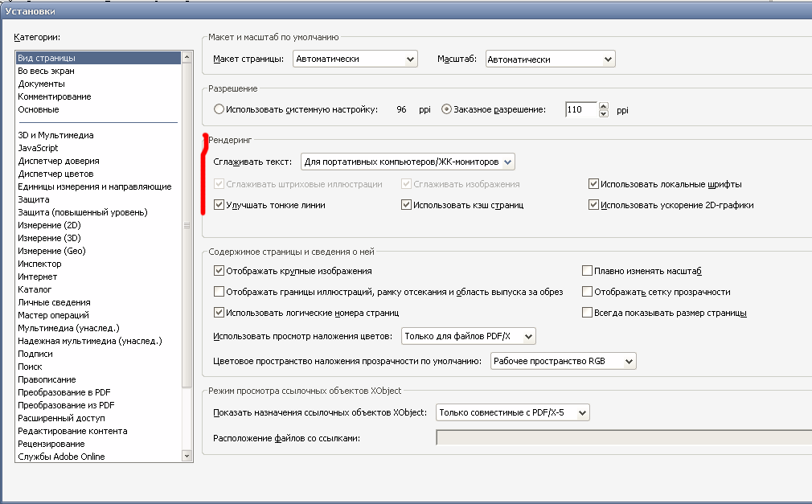Open 'Показать назначения ссылочных объектов XObject' dropdown
Screen dimensions: 812x504
click(x=513, y=413)
